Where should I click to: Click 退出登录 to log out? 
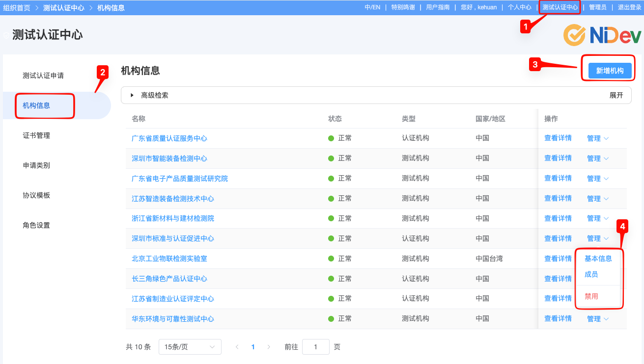[x=630, y=7]
